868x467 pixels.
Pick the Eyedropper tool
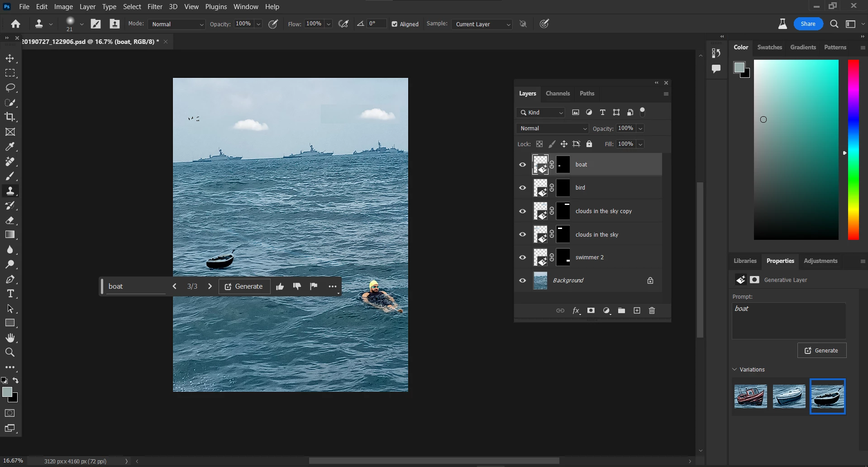tap(10, 147)
